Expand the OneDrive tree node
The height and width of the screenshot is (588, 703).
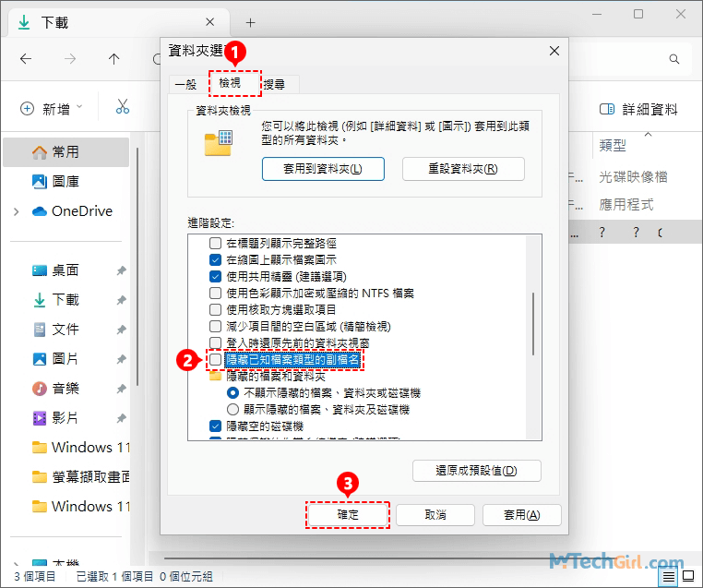(16, 211)
